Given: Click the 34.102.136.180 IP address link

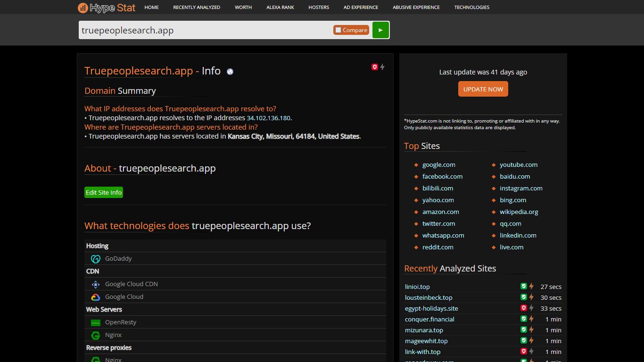Looking at the screenshot, I should tap(269, 118).
